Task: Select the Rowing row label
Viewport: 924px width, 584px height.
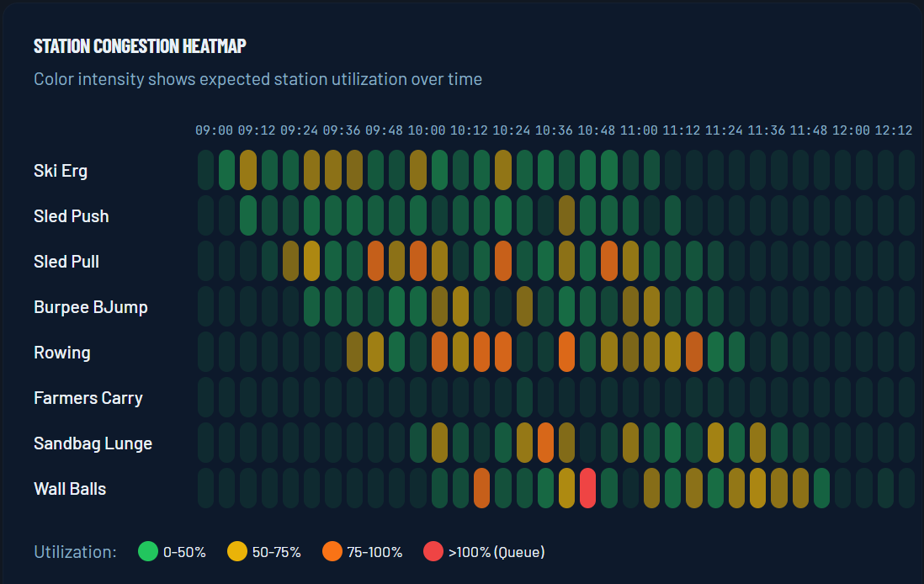Action: click(62, 353)
